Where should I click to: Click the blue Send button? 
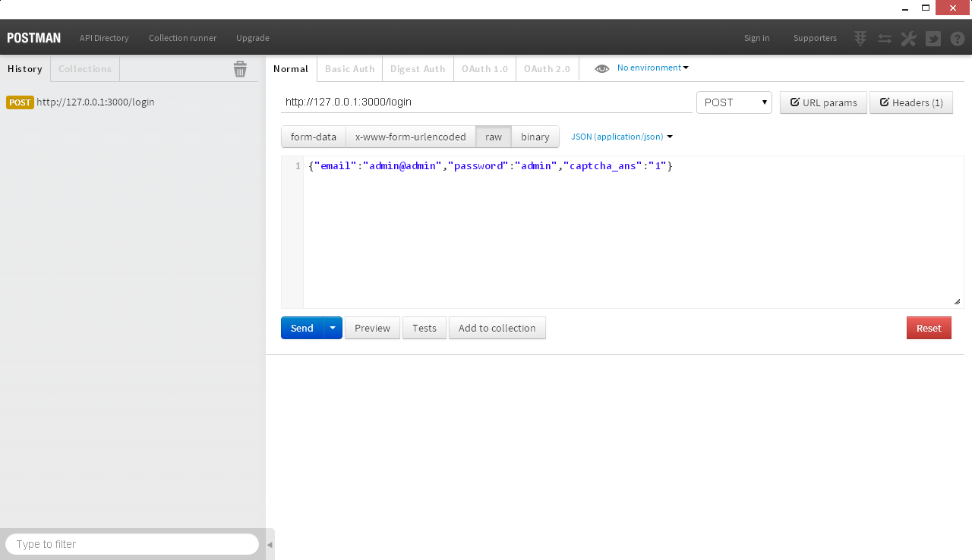tap(302, 328)
